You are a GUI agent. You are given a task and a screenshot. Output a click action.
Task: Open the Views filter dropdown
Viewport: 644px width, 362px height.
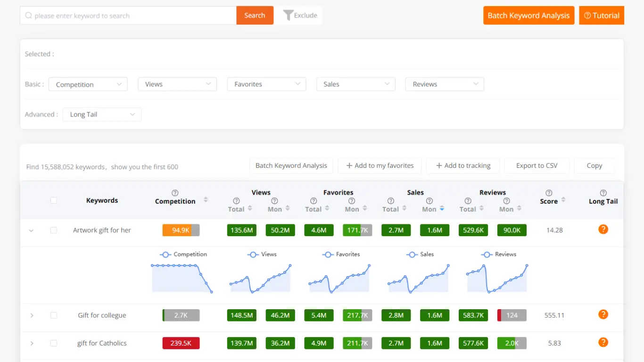click(x=177, y=84)
